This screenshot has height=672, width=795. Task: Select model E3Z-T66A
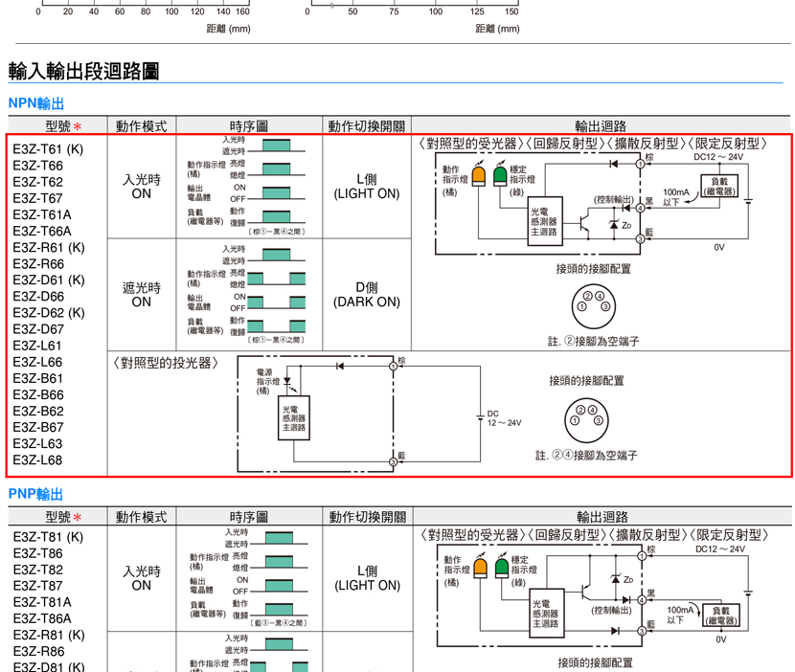tap(42, 231)
